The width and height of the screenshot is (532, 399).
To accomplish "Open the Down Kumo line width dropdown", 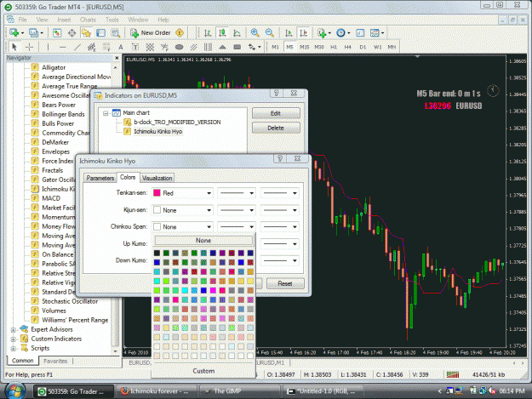I will (280, 260).
